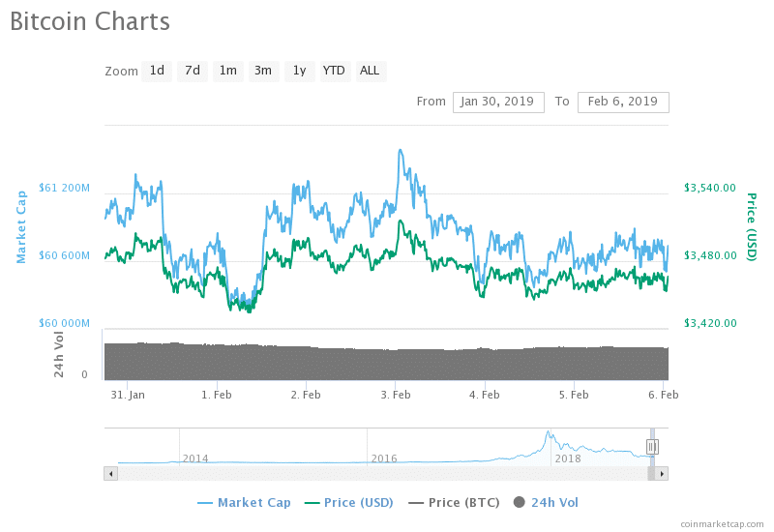This screenshot has width=774, height=532.
Task: Click the $3,480.00 price label
Action: tap(710, 255)
